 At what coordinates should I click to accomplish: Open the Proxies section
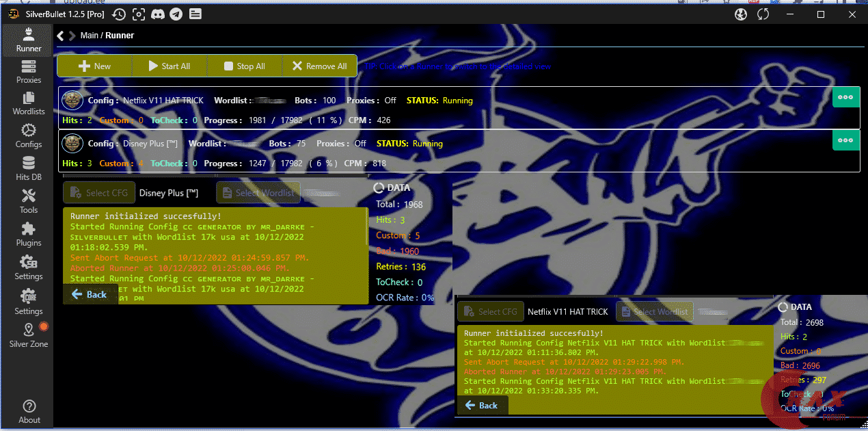pyautogui.click(x=28, y=72)
